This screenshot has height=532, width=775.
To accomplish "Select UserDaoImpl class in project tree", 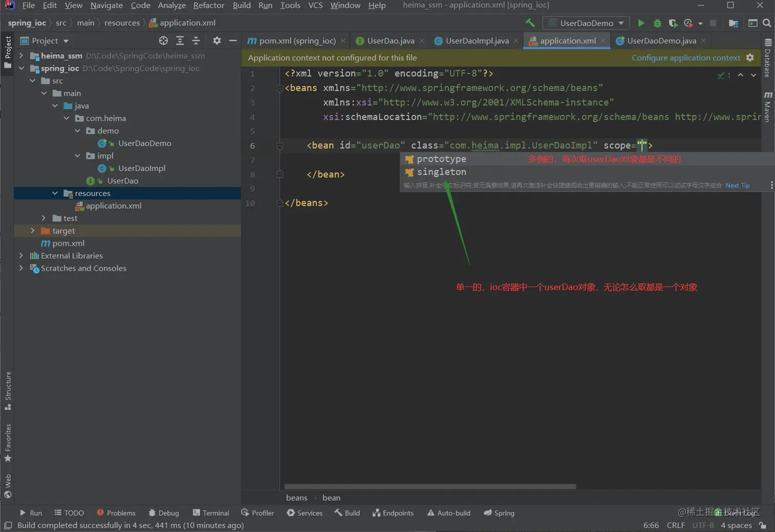I will click(141, 168).
